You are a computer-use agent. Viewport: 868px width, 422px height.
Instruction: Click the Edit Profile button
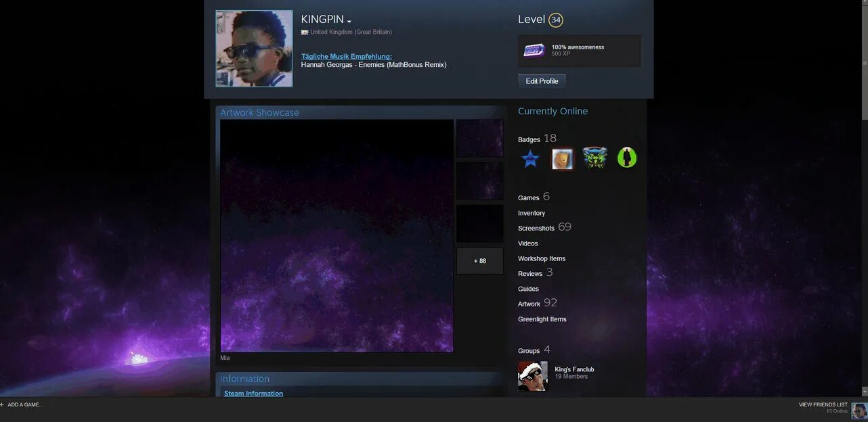tap(542, 81)
